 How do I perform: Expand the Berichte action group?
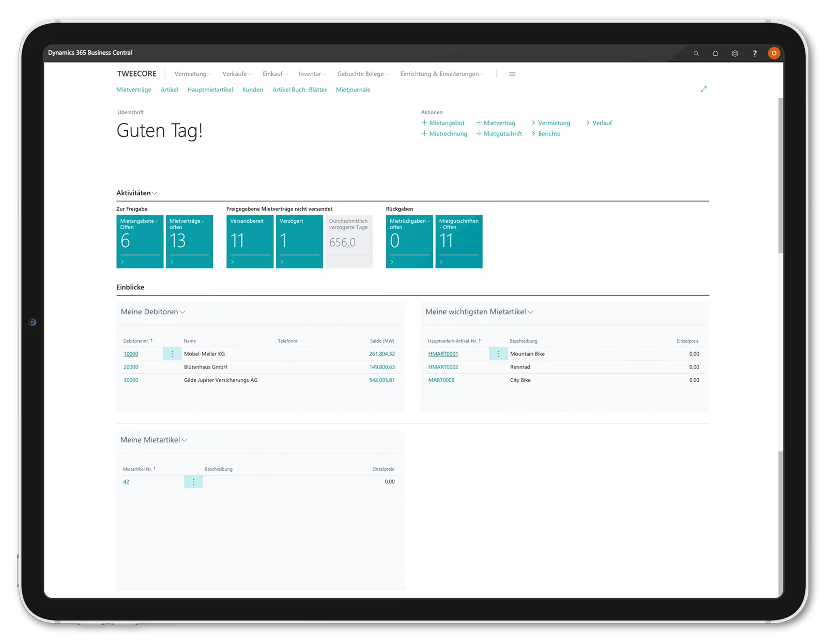point(546,134)
